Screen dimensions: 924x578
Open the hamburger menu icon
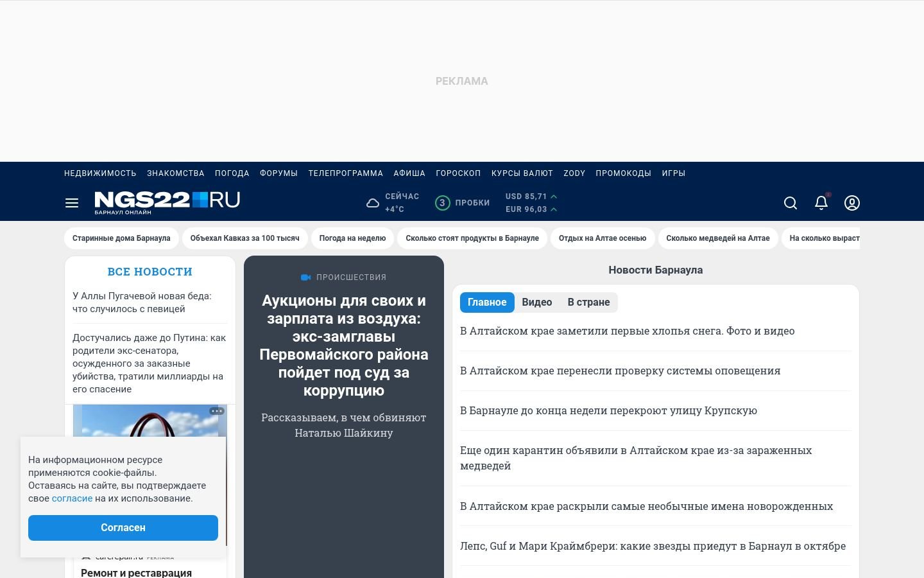click(72, 203)
